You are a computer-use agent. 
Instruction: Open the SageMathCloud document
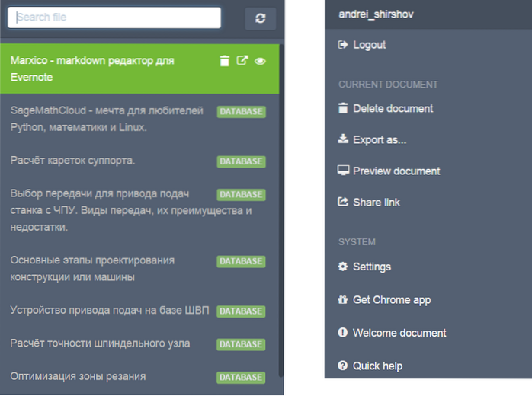tap(107, 119)
